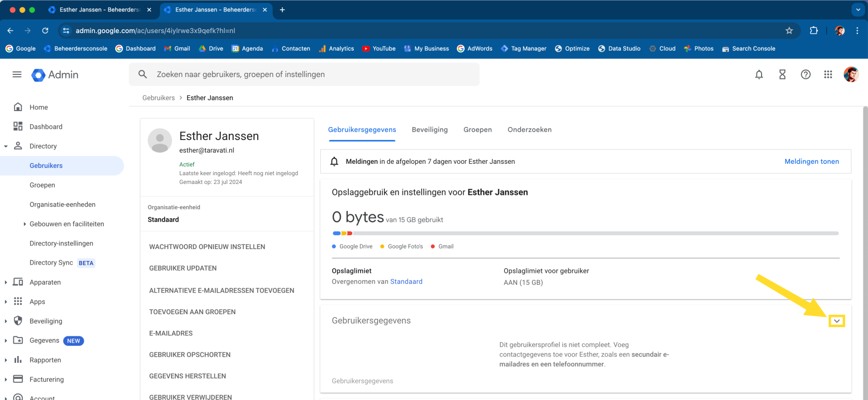Expand the Apparaten sidebar section
Viewport: 868px width, 400px height.
click(6, 282)
